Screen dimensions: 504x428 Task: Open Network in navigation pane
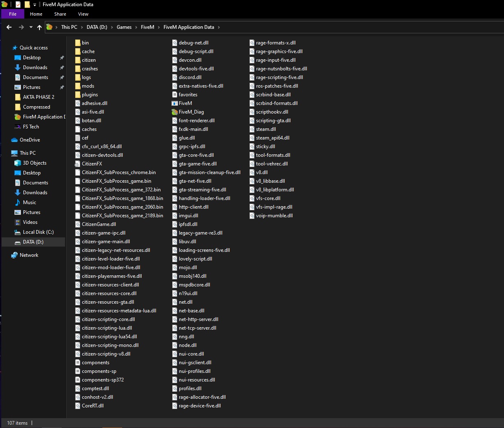[29, 255]
